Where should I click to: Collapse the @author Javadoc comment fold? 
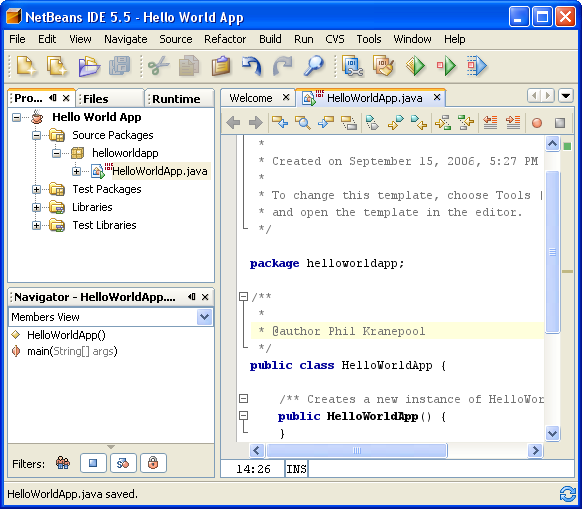tap(243, 296)
